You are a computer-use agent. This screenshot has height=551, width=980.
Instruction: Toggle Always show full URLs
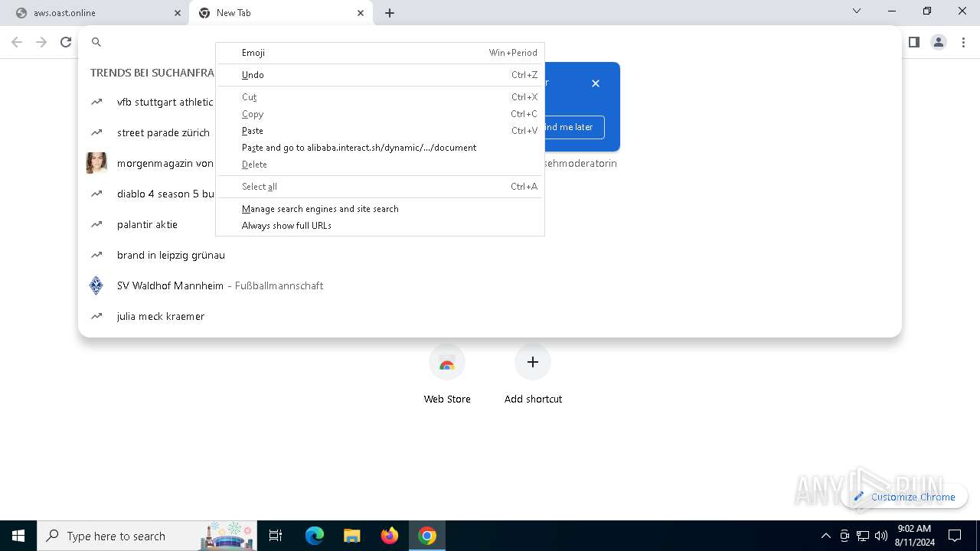[381, 226]
